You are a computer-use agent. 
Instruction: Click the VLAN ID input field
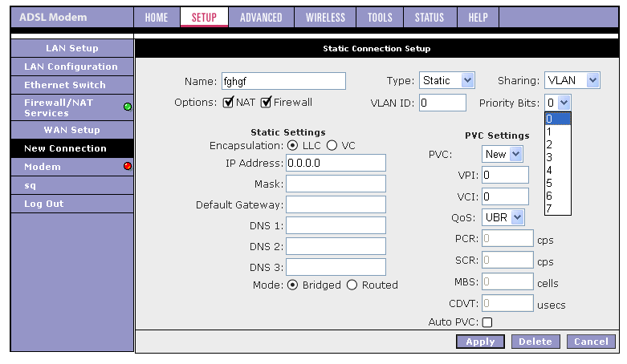coord(442,103)
